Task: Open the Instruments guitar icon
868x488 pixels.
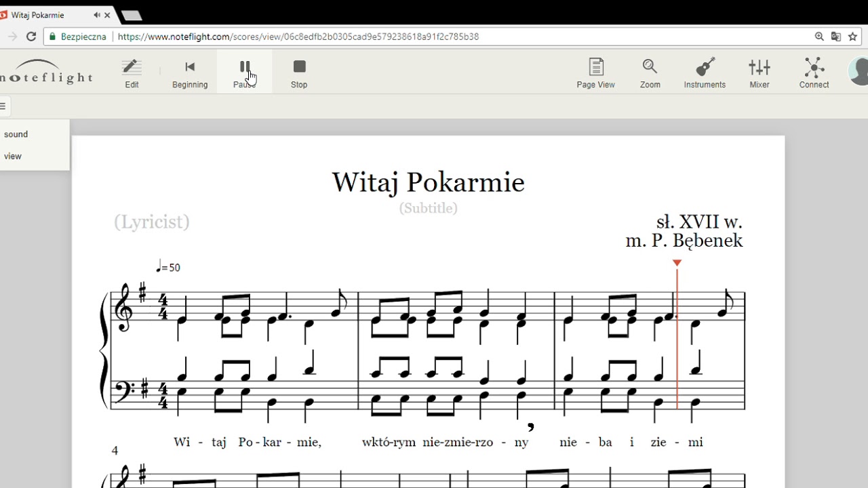Action: pos(705,73)
